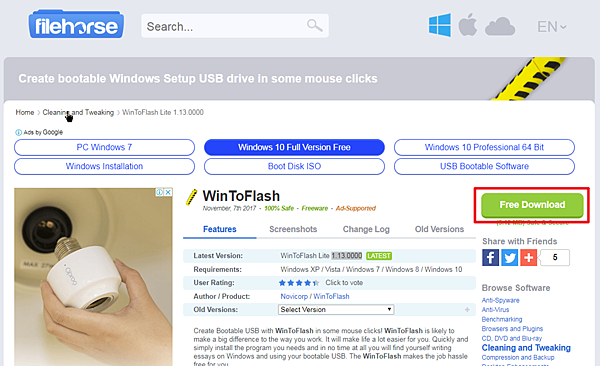This screenshot has height=366, width=600.
Task: Click the green Free Download button
Action: (532, 205)
